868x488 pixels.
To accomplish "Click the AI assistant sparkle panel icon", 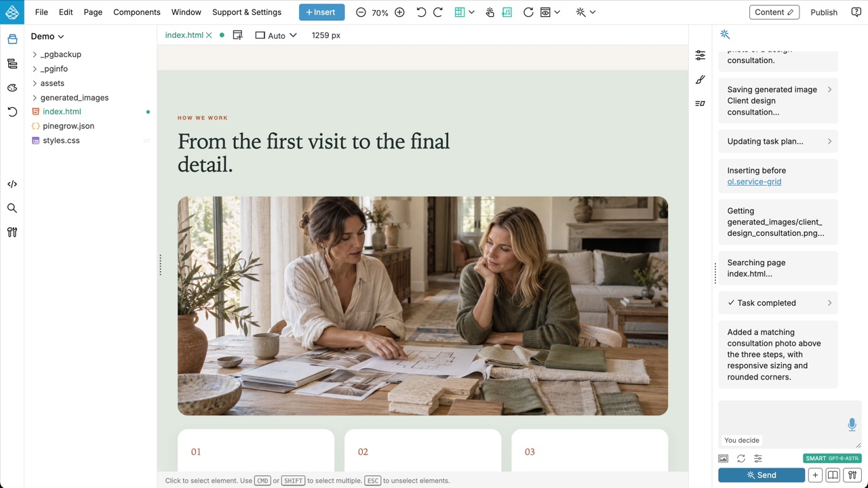I will point(725,35).
